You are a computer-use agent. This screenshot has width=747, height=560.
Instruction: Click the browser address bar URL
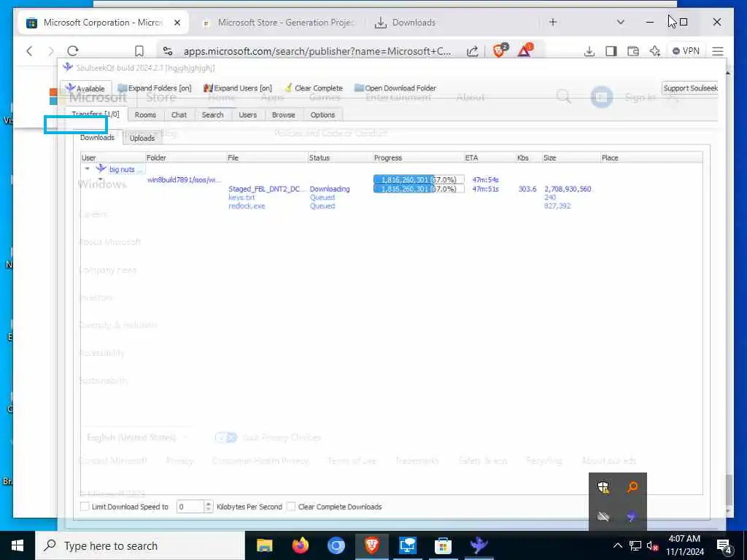click(317, 51)
